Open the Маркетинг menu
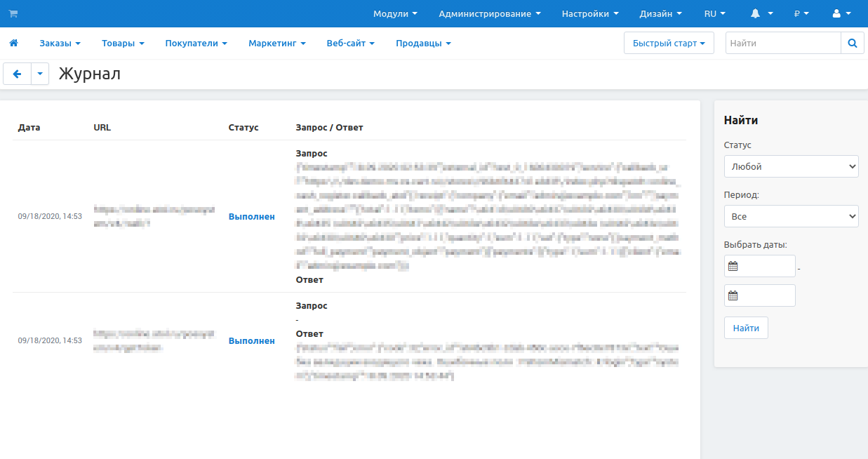Screen dimensions: 868x459 [276, 44]
